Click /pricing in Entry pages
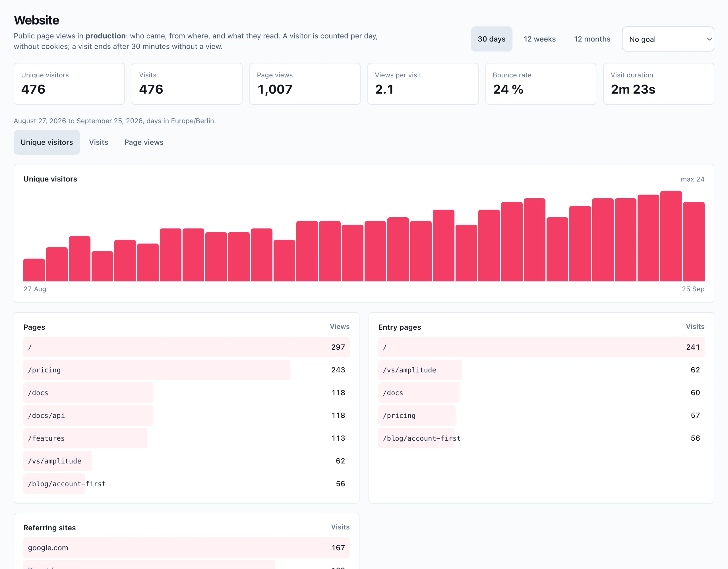 (541, 415)
